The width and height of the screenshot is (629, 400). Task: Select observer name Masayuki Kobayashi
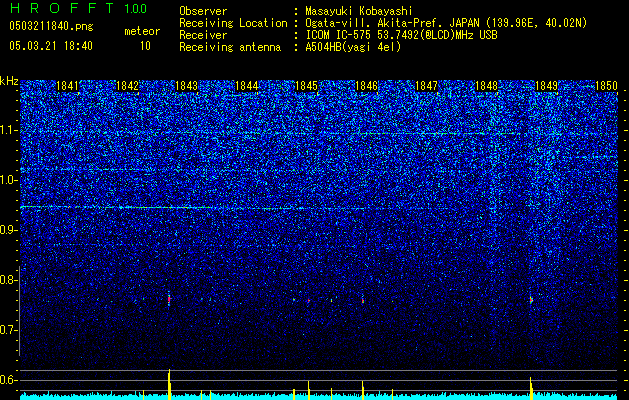[x=359, y=11]
